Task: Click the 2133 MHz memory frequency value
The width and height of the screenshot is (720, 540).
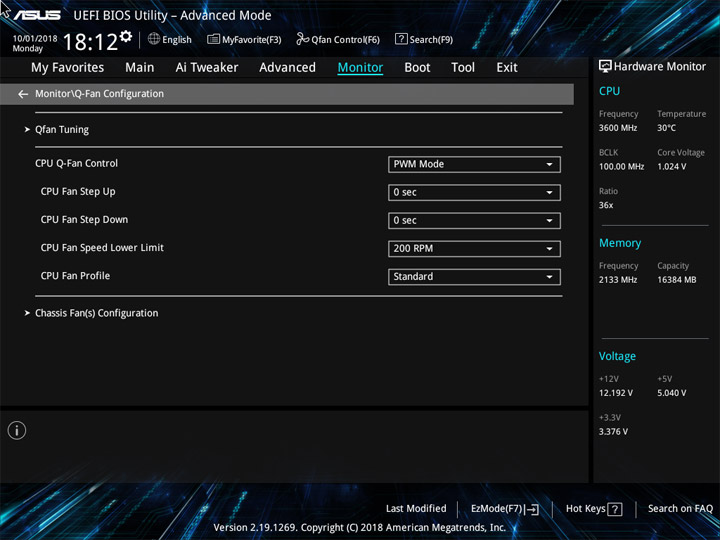Action: point(618,280)
